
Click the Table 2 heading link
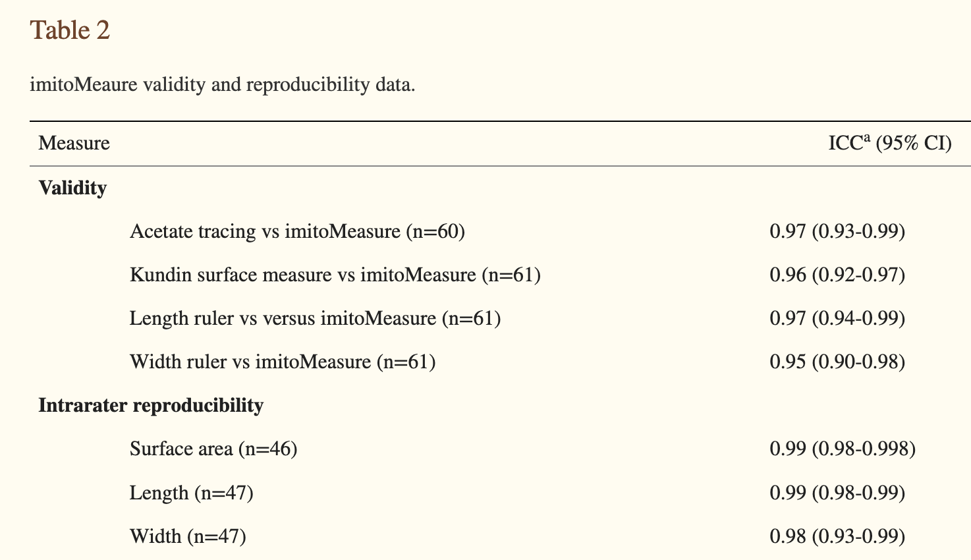(70, 30)
